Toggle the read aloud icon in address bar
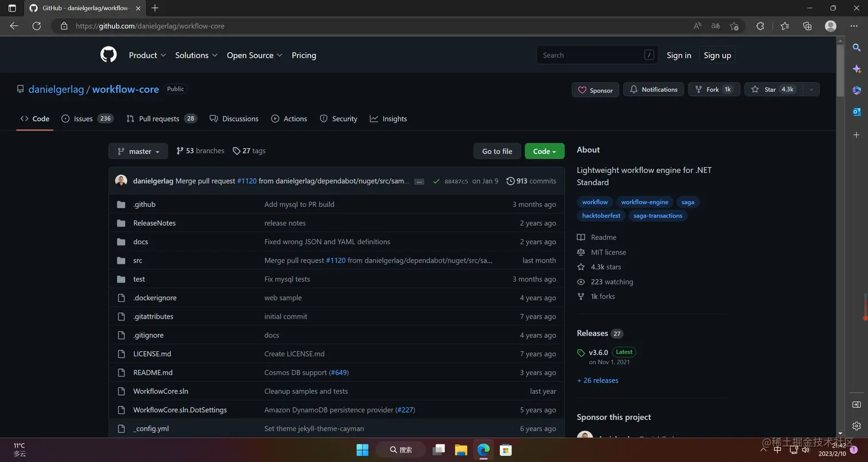Viewport: 868px width, 462px height. (697, 26)
